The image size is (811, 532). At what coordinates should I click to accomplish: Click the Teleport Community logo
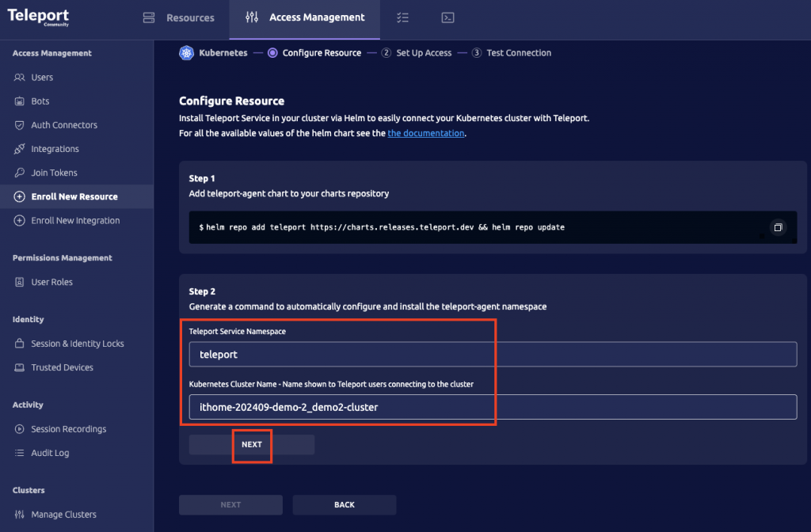pyautogui.click(x=38, y=17)
